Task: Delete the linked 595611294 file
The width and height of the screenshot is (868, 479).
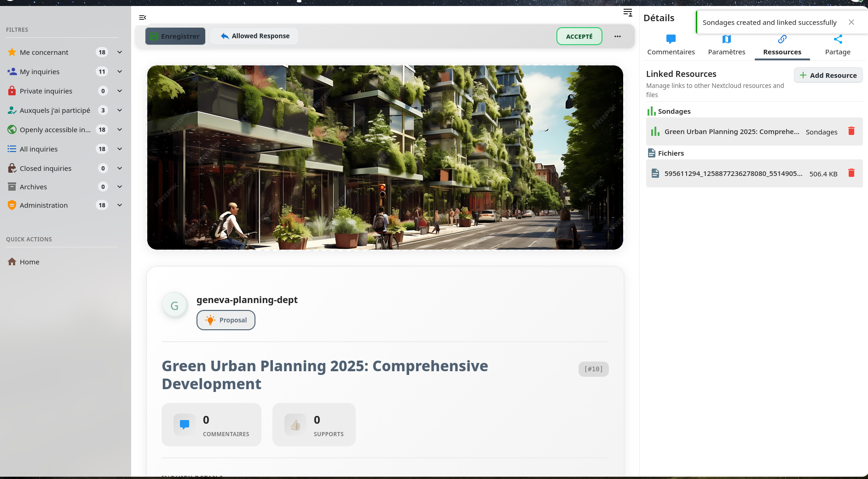Action: [852, 173]
